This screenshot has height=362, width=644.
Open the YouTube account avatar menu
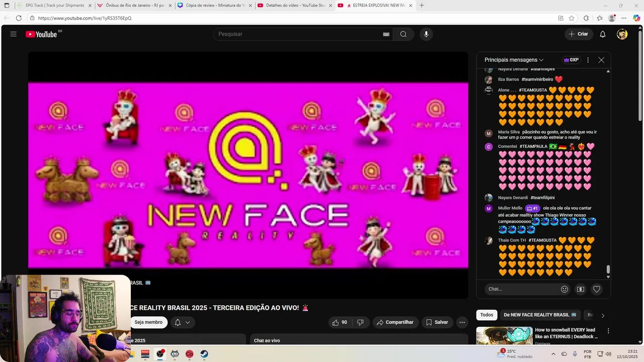coord(622,34)
